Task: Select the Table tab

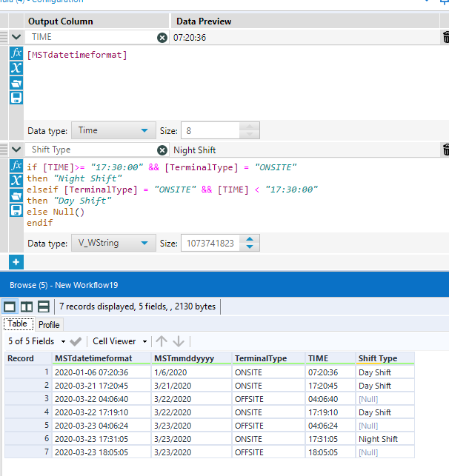Action: [x=18, y=324]
